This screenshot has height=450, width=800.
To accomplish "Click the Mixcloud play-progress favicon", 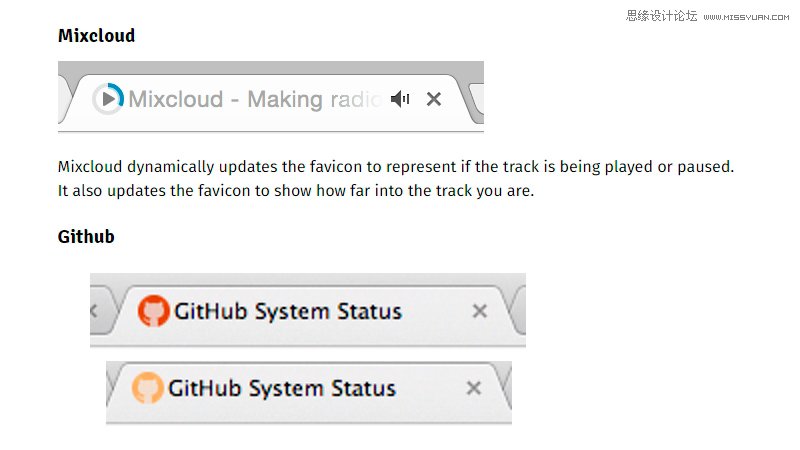I will 108,98.
